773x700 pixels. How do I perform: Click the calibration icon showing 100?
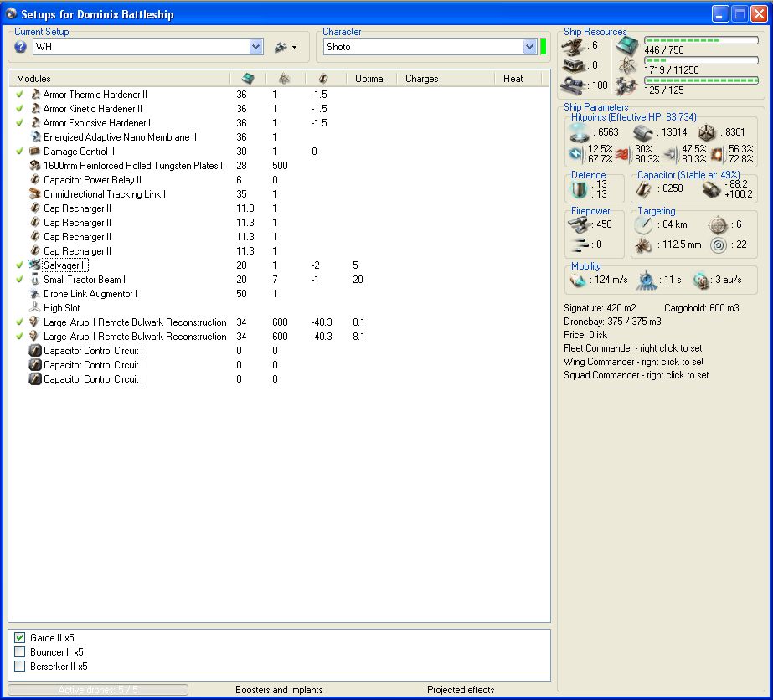tap(574, 85)
